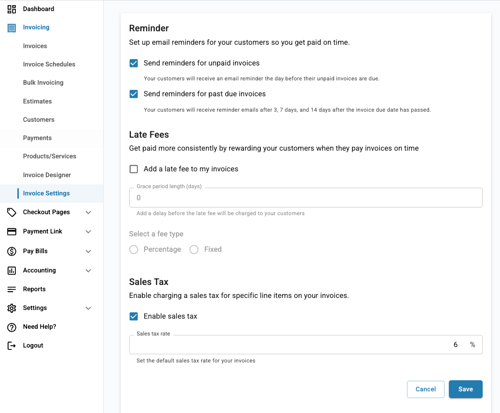
Task: Open Reports from sidebar
Action: tap(34, 289)
